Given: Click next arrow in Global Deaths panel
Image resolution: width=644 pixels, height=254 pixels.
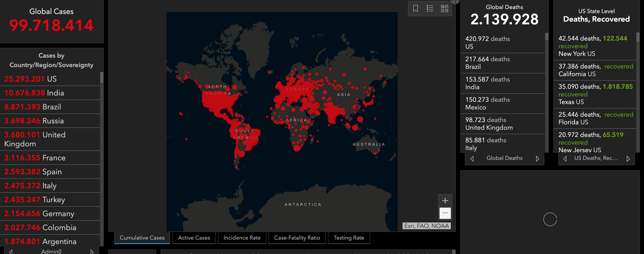Looking at the screenshot, I should (x=537, y=159).
